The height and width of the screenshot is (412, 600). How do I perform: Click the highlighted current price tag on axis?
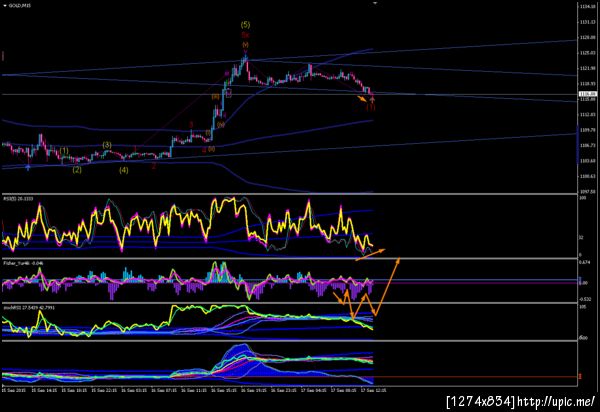point(587,94)
